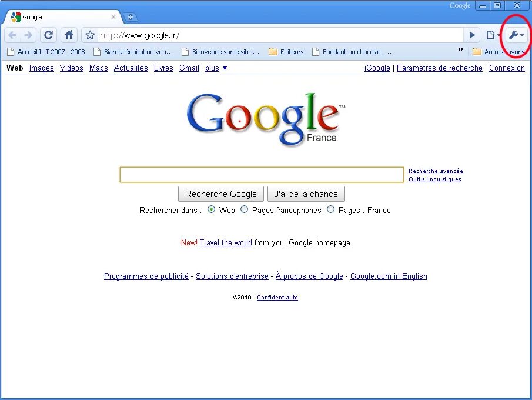Close the Google tab
The height and width of the screenshot is (400, 532).
113,17
